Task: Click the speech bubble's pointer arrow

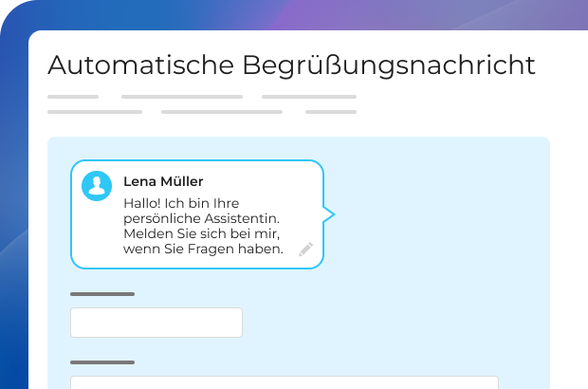Action: pos(328,214)
